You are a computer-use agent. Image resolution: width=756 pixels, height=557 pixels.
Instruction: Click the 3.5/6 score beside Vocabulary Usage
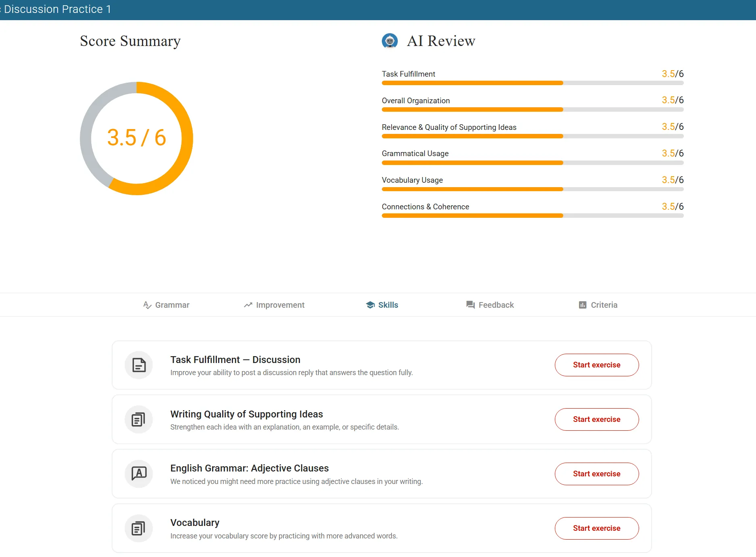click(x=673, y=180)
